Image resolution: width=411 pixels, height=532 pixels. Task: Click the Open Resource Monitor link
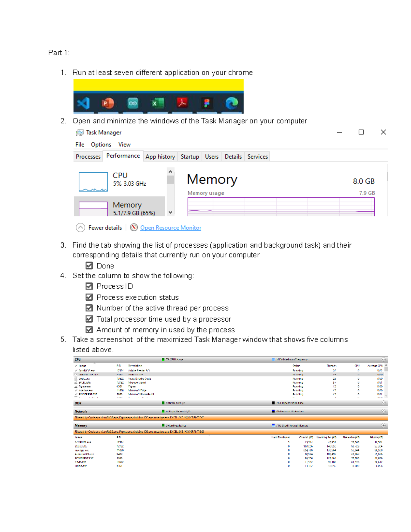click(170, 227)
